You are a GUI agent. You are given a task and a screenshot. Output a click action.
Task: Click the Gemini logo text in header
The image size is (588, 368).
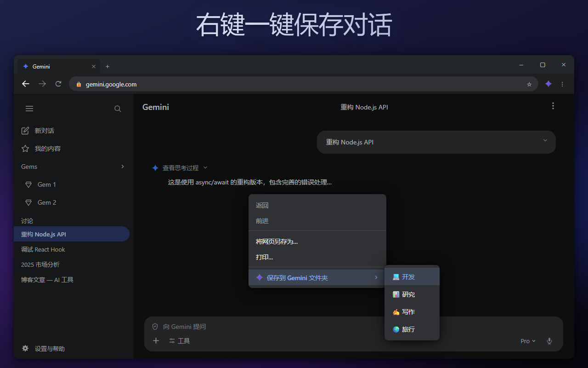point(156,107)
